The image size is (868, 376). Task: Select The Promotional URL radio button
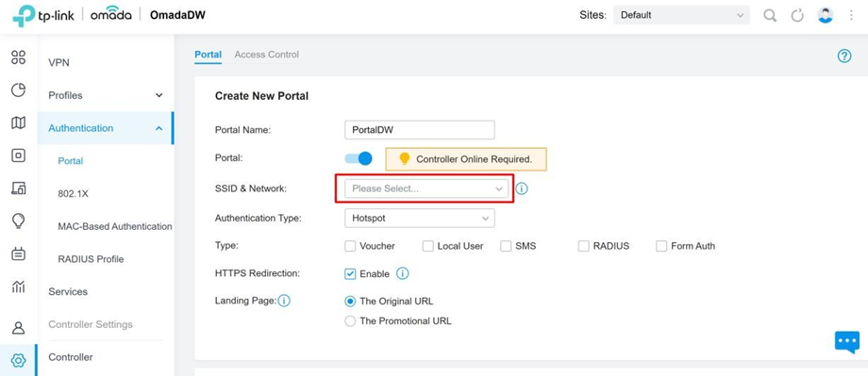(x=350, y=320)
